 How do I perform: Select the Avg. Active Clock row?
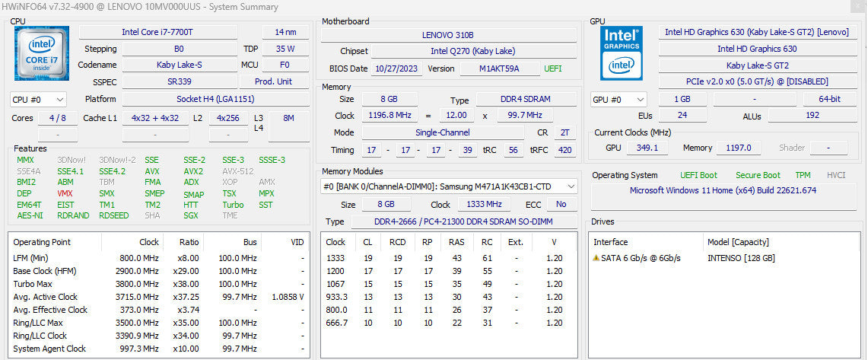159,297
